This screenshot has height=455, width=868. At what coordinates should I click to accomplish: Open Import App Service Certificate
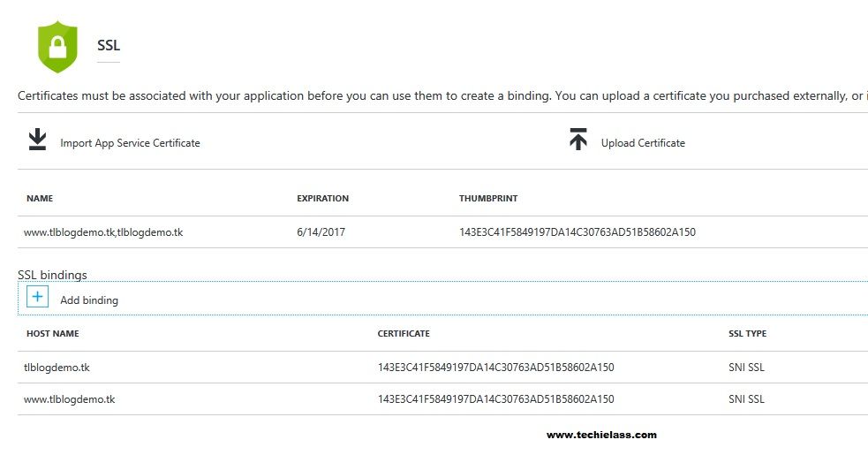[130, 143]
